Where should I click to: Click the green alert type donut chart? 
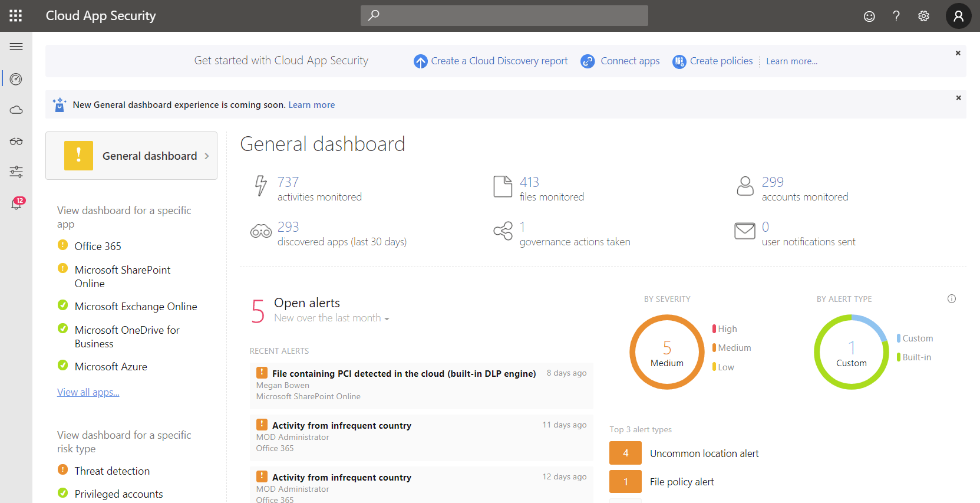tap(852, 352)
